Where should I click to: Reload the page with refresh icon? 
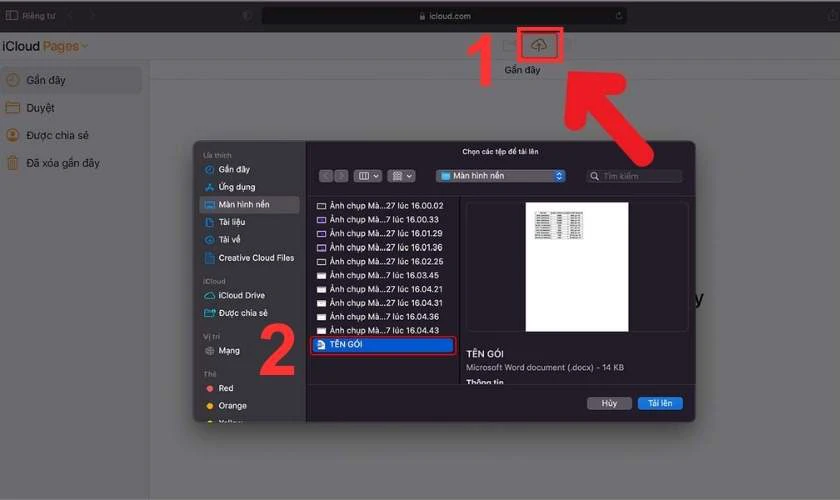(619, 16)
